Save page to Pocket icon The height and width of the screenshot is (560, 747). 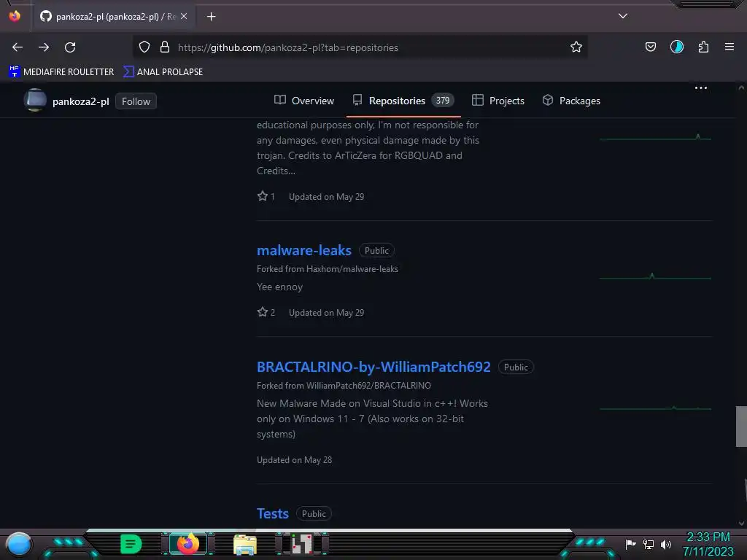click(650, 47)
